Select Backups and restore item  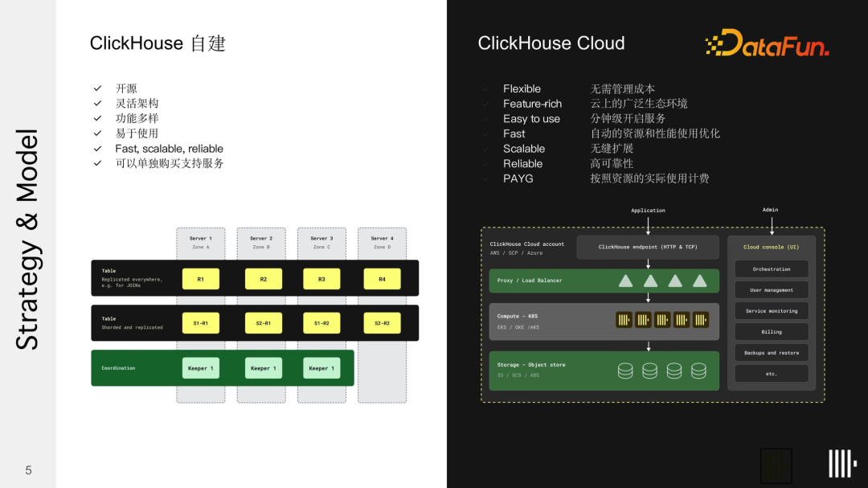tap(772, 353)
